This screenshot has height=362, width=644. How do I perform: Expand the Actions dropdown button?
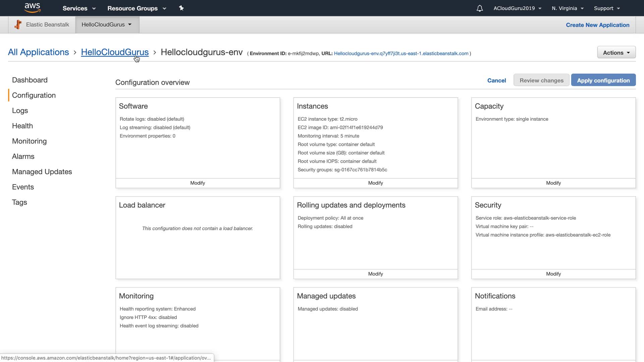(x=616, y=53)
